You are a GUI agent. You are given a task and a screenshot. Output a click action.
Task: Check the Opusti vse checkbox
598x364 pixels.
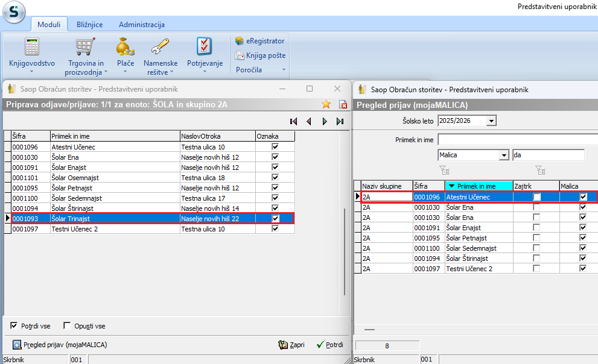pos(67,326)
